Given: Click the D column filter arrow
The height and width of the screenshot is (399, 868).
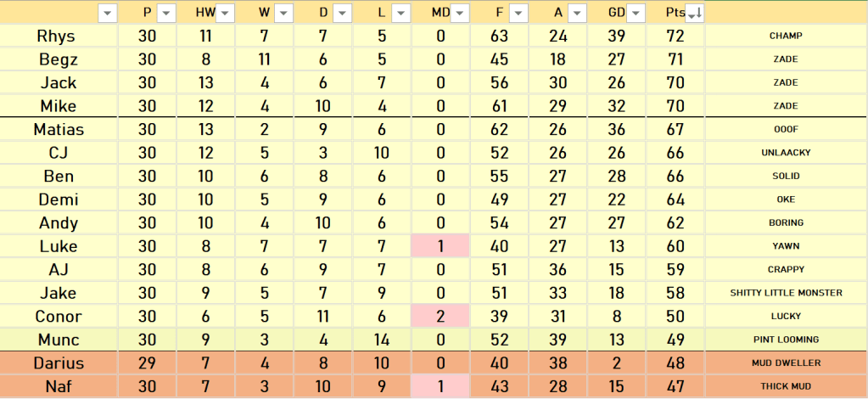Looking at the screenshot, I should (x=342, y=13).
